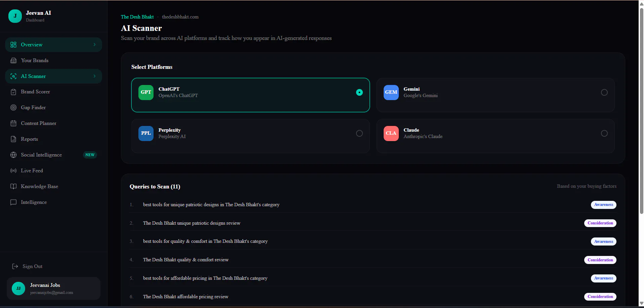Click the Live Feed broadcast icon
This screenshot has height=308, width=644.
13,171
